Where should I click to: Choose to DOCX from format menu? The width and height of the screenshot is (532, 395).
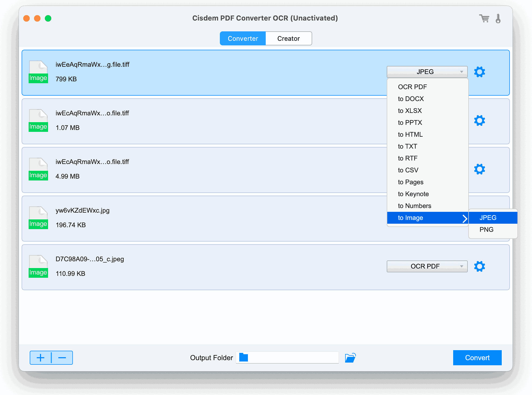tap(427, 99)
